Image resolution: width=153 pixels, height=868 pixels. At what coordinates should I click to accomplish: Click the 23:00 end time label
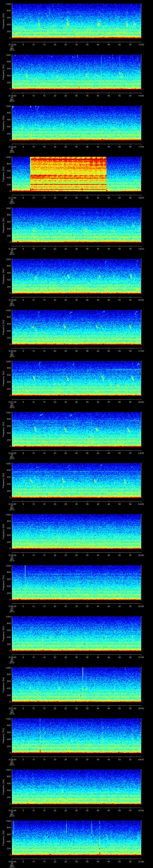point(141,453)
